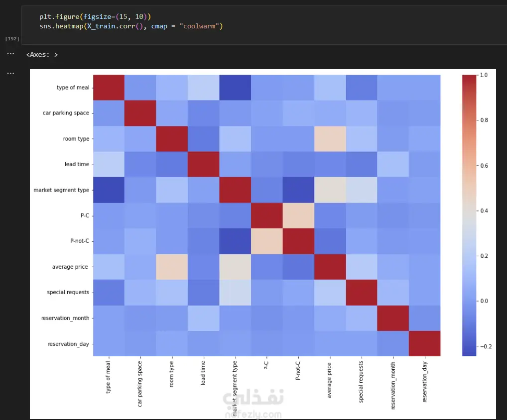Click the [192] execution count label

[x=12, y=39]
